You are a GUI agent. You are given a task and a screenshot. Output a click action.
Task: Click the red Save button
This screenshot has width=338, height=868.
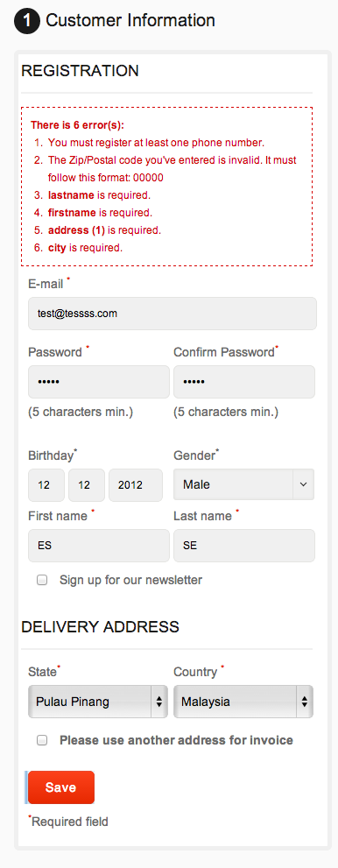[60, 787]
